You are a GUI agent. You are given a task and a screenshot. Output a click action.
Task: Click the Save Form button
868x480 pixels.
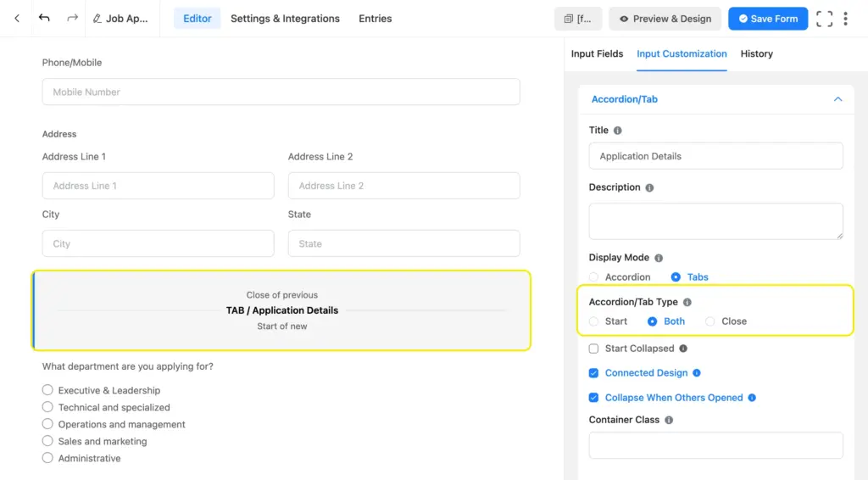tap(768, 19)
